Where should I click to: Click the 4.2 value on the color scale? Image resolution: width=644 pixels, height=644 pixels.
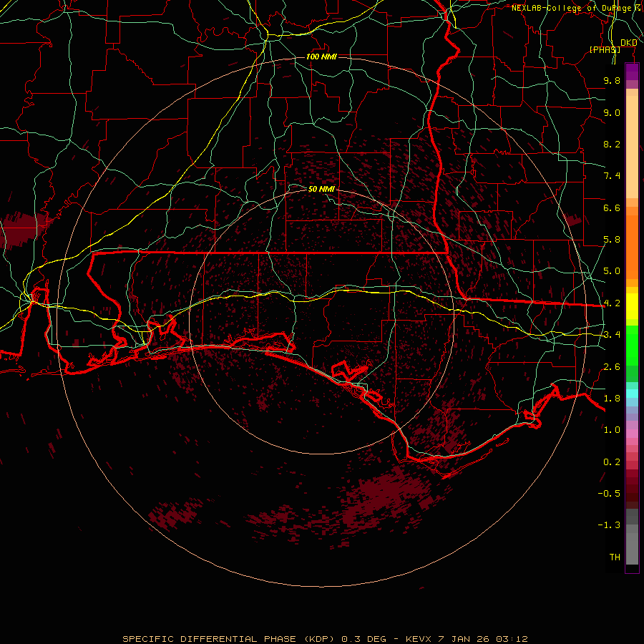[612, 303]
